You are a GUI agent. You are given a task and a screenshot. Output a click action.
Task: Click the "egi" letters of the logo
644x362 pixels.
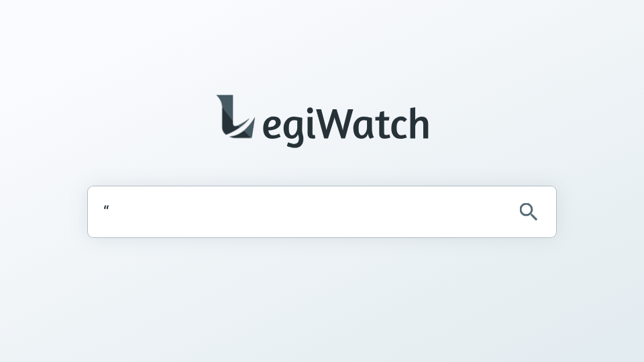(289, 128)
